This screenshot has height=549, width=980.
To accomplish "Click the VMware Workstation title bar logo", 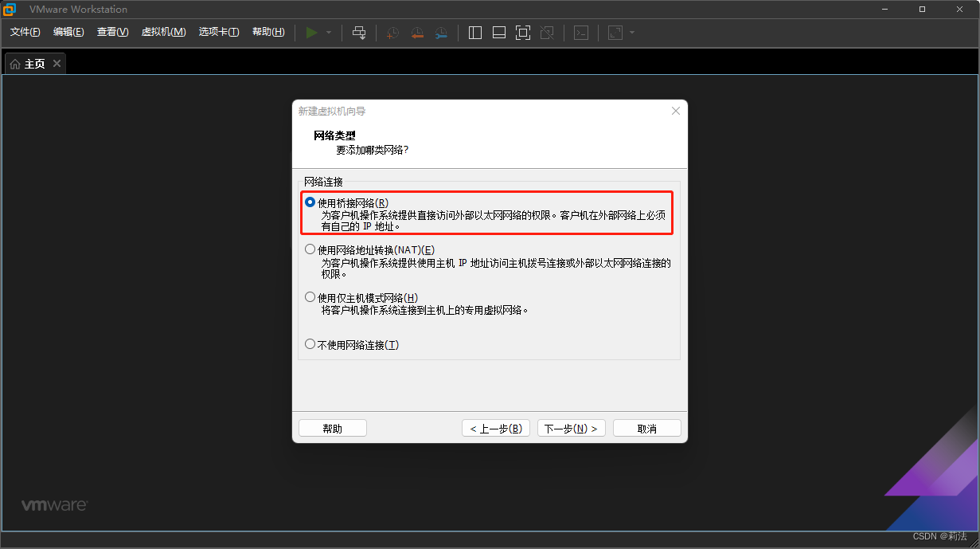I will (x=10, y=10).
